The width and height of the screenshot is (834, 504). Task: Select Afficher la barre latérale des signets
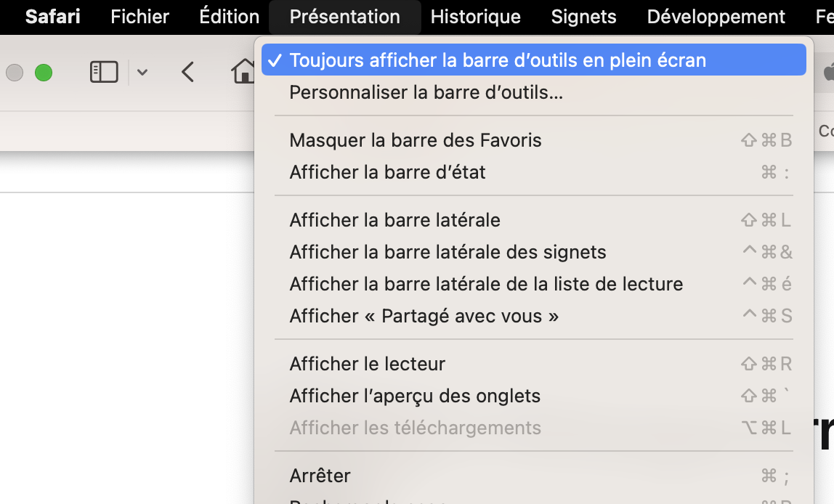click(448, 252)
